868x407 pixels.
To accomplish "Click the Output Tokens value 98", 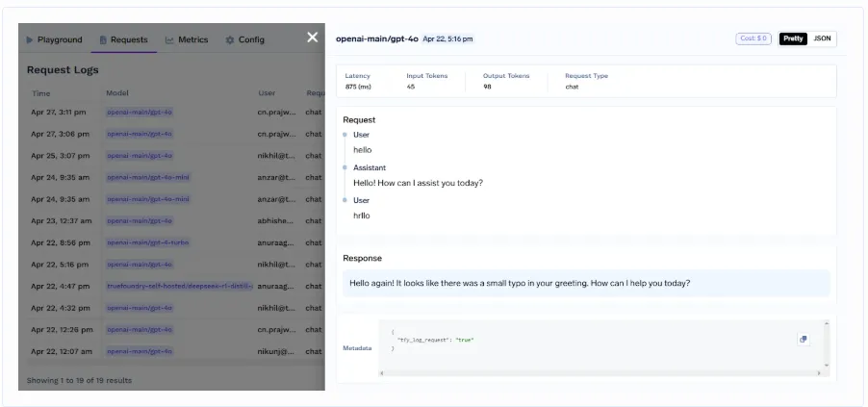I will (487, 87).
